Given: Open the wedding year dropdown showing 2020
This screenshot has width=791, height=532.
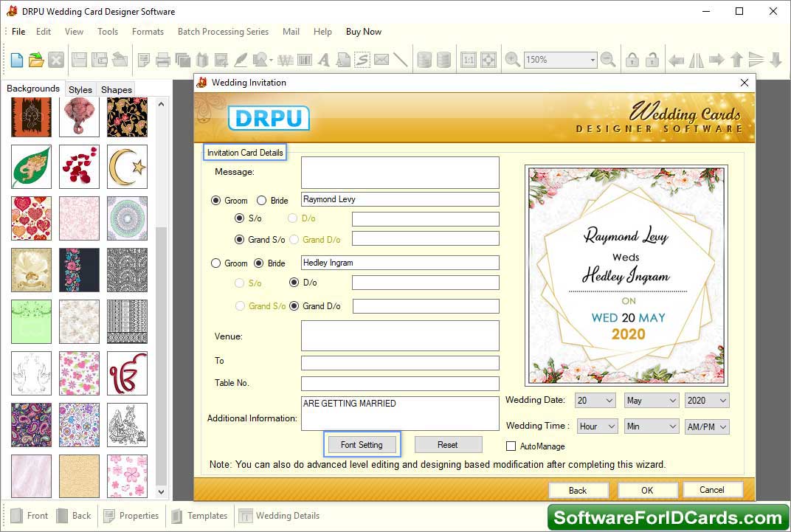Looking at the screenshot, I should (x=707, y=401).
